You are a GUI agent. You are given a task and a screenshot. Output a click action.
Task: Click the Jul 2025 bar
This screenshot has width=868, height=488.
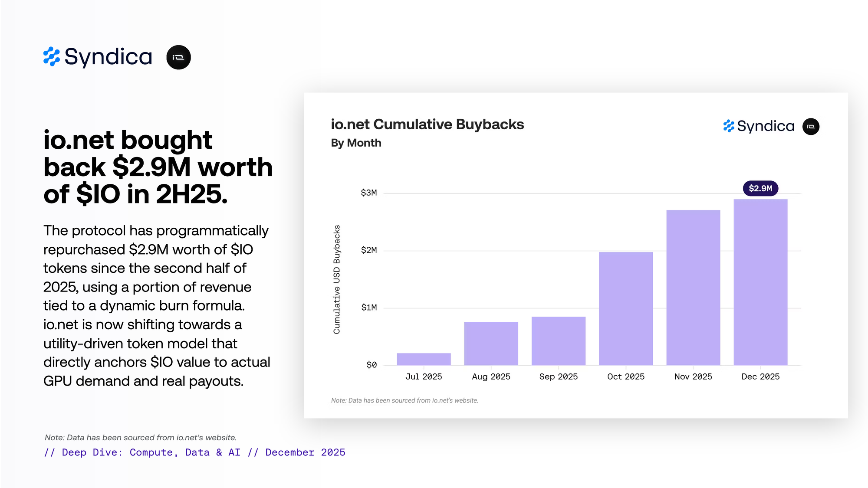(424, 359)
